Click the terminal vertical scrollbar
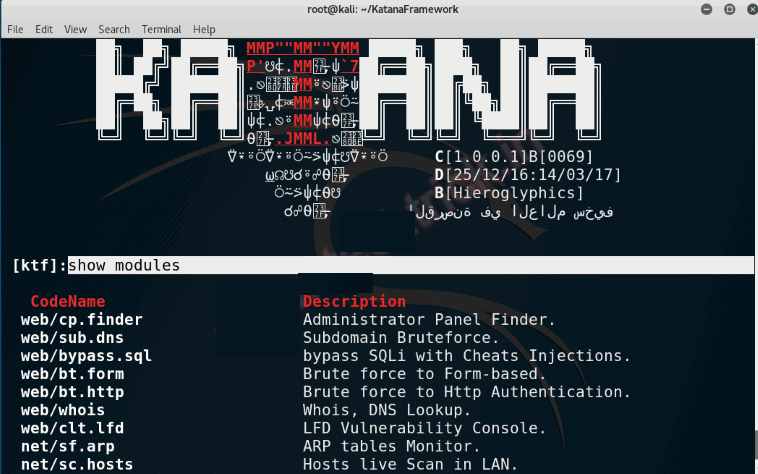 [x=755, y=256]
